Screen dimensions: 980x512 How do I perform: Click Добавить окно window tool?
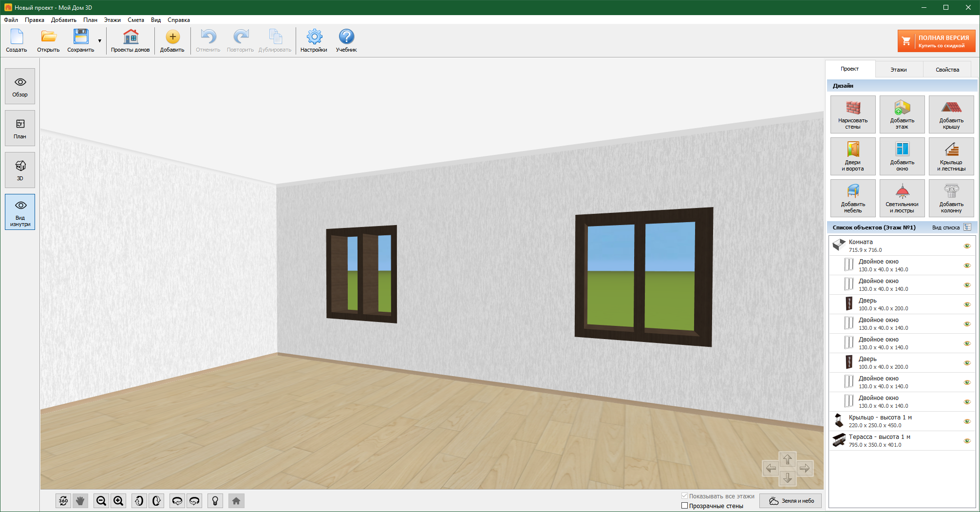pyautogui.click(x=902, y=156)
